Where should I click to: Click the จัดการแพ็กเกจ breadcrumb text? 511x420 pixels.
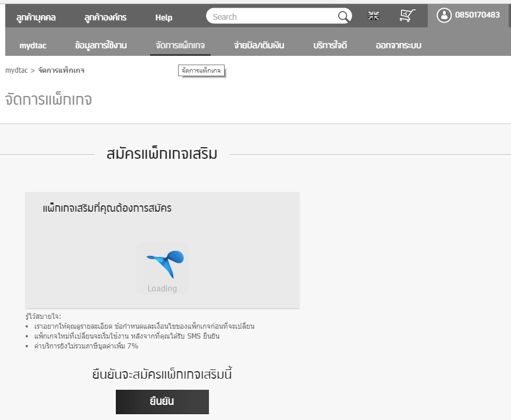(x=61, y=70)
